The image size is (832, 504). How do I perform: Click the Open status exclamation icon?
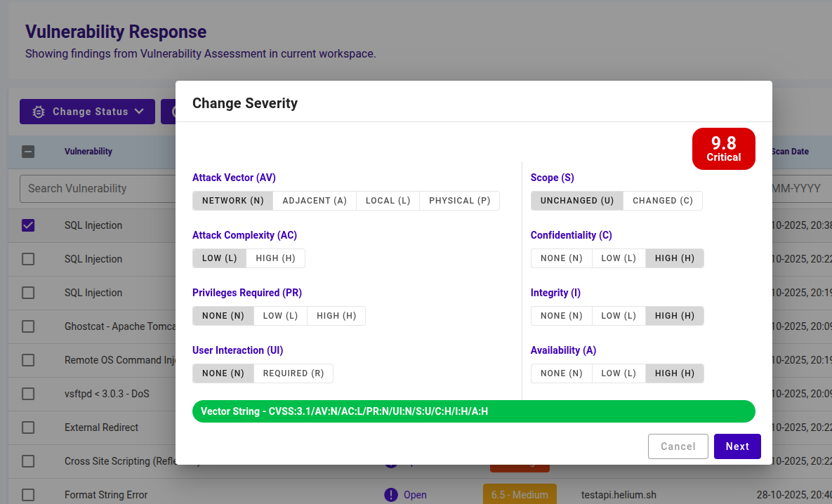pyautogui.click(x=391, y=495)
